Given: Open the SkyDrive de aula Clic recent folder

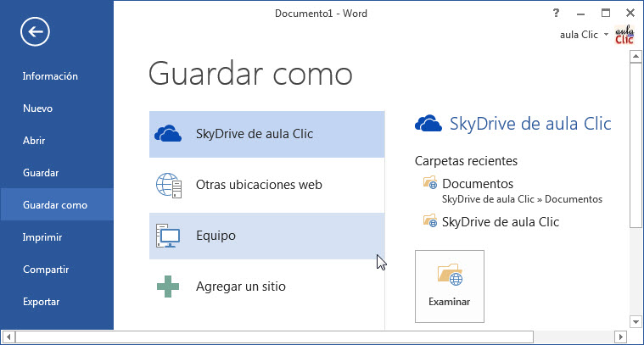Looking at the screenshot, I should coord(501,222).
